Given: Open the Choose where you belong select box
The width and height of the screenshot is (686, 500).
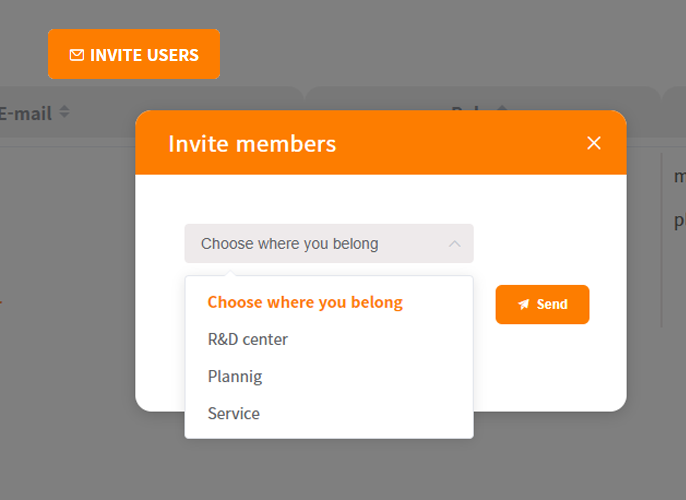Looking at the screenshot, I should pyautogui.click(x=329, y=244).
